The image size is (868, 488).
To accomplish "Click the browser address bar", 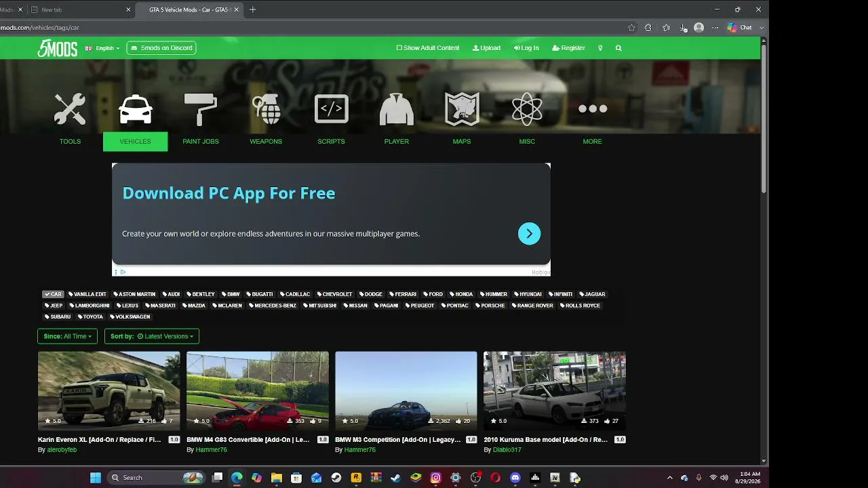I will point(312,28).
